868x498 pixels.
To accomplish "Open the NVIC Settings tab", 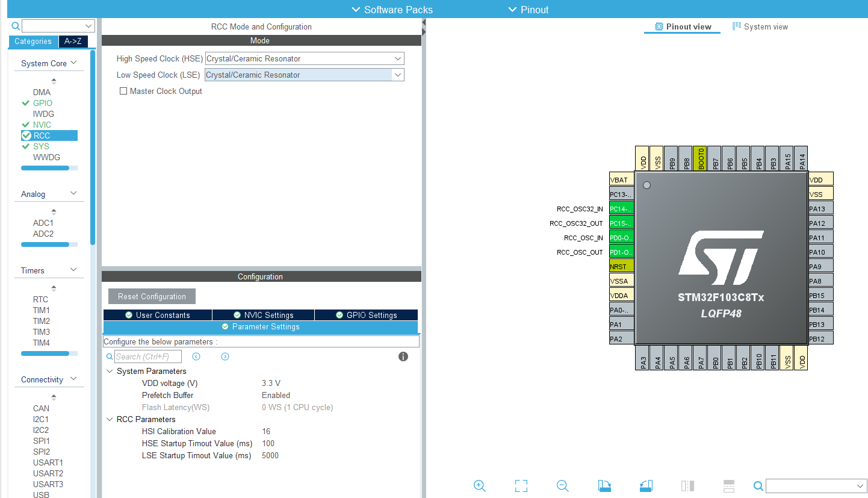I will pyautogui.click(x=263, y=315).
